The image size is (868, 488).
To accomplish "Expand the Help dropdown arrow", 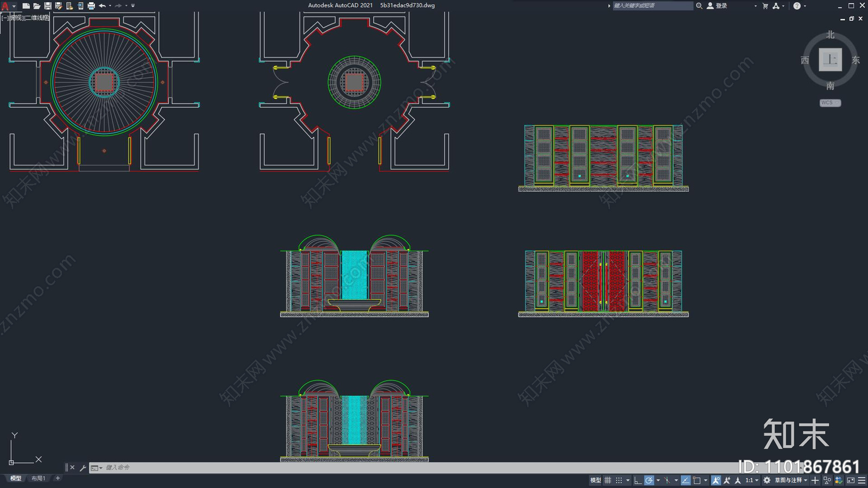I will (x=805, y=6).
